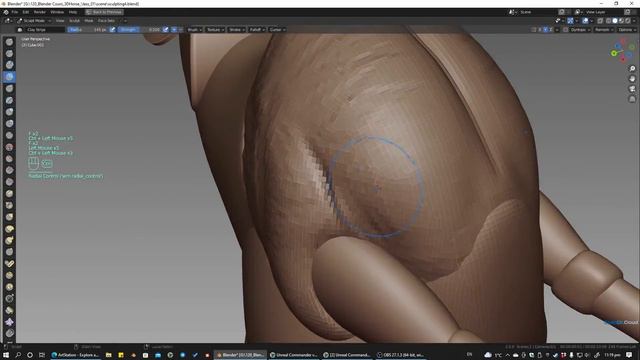Open the File menu
The width and height of the screenshot is (640, 360).
click(x=15, y=12)
